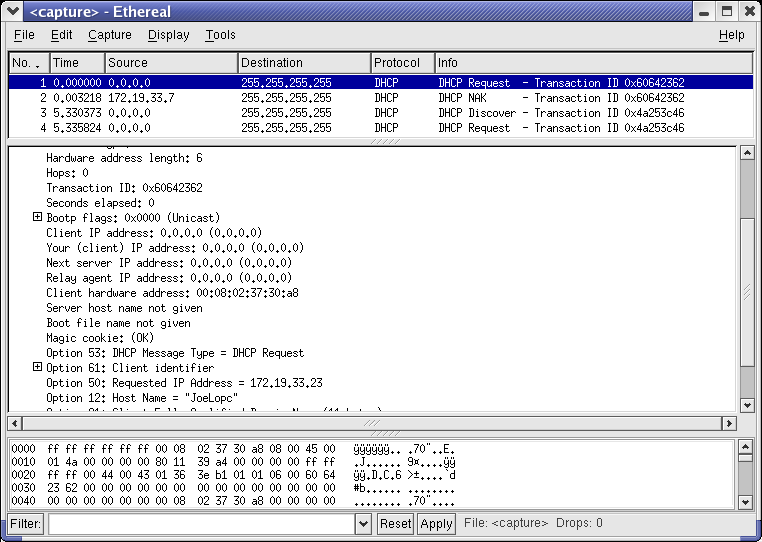The image size is (762, 542).
Task: Open the Display menu
Action: point(168,35)
